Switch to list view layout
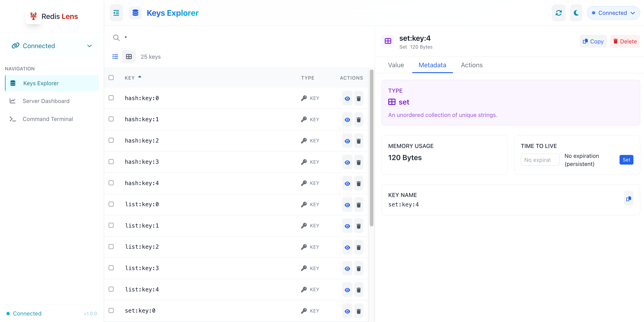Image resolution: width=644 pixels, height=322 pixels. tap(115, 57)
